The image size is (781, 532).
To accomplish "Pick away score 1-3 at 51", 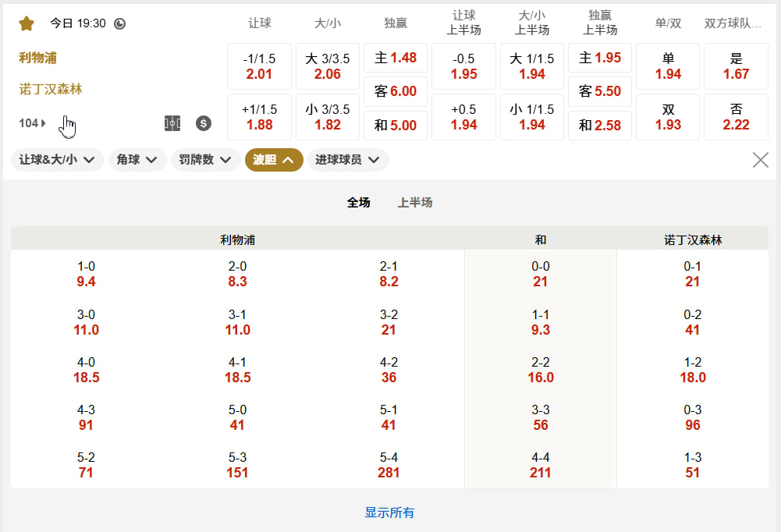I will pyautogui.click(x=692, y=465).
